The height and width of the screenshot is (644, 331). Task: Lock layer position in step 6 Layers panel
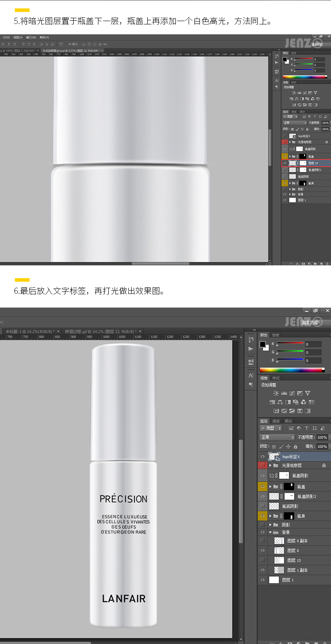coord(288,446)
